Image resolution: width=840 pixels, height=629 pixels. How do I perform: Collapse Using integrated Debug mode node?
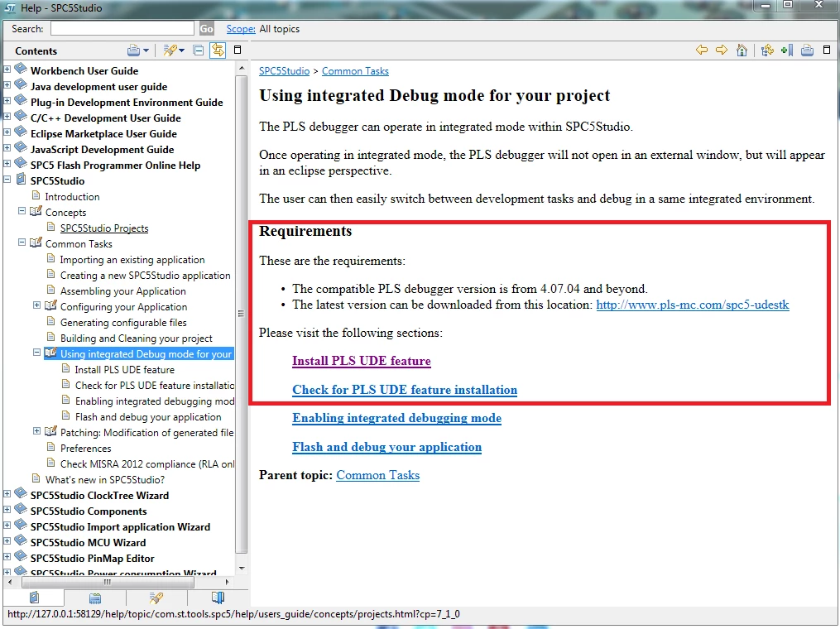pos(36,353)
